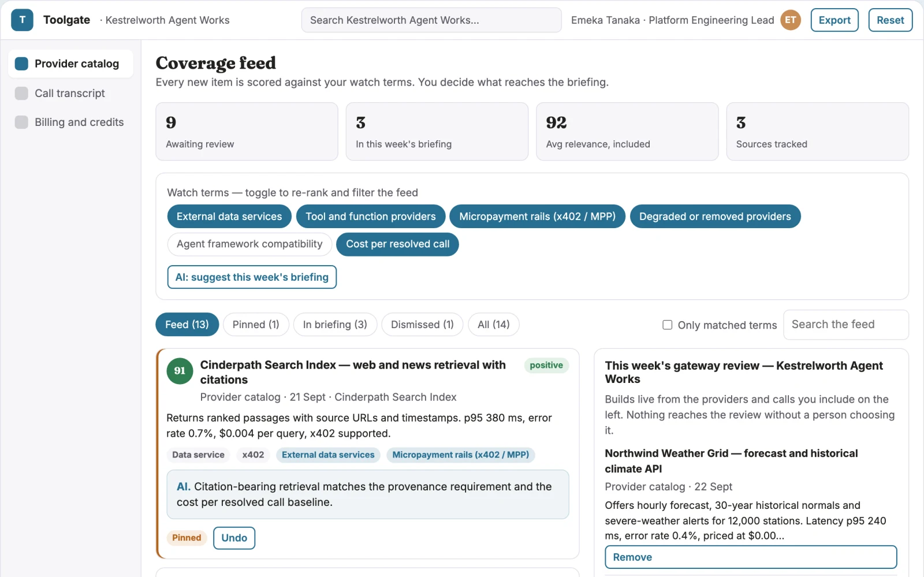The width and height of the screenshot is (924, 577).
Task: Click the x402 tag on Cinderpath item
Action: click(x=253, y=455)
